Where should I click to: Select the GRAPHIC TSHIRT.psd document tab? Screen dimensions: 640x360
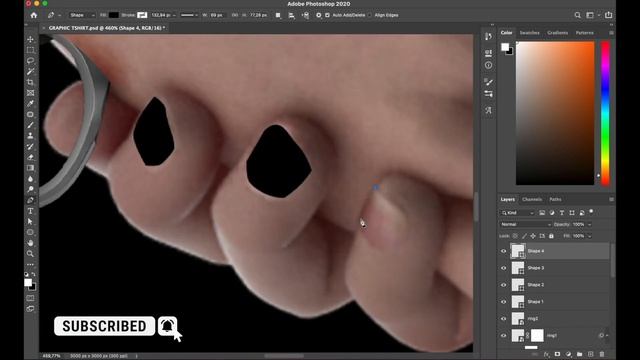tap(106, 28)
